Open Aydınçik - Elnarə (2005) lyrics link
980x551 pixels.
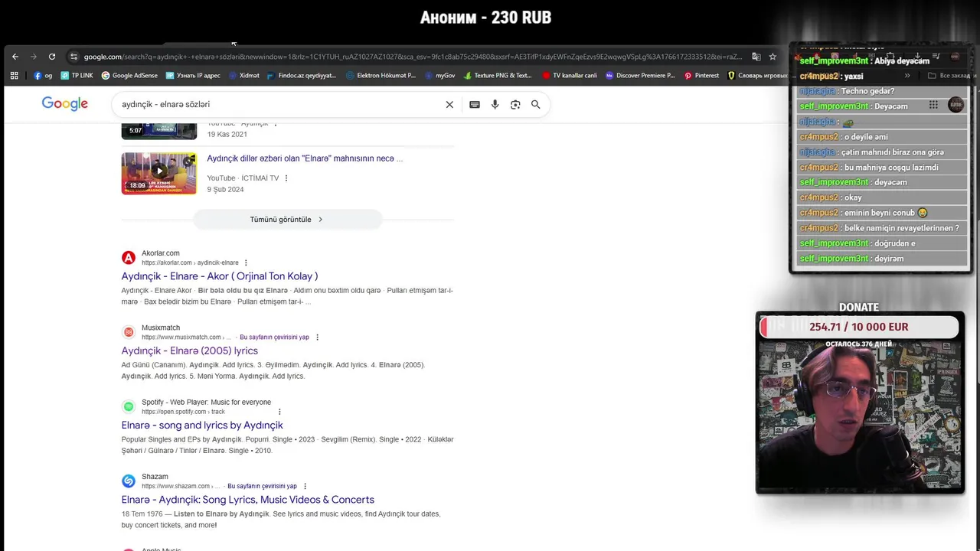190,350
